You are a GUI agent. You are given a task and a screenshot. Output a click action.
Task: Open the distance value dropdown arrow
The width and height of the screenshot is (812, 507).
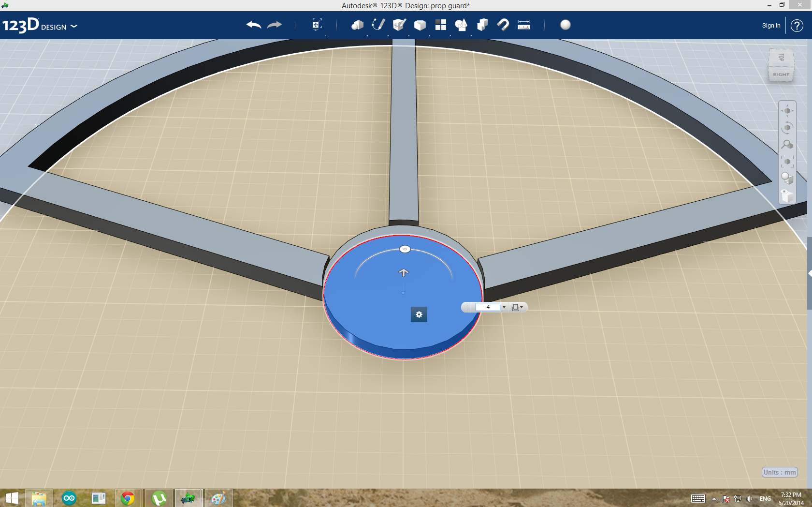pyautogui.click(x=504, y=307)
